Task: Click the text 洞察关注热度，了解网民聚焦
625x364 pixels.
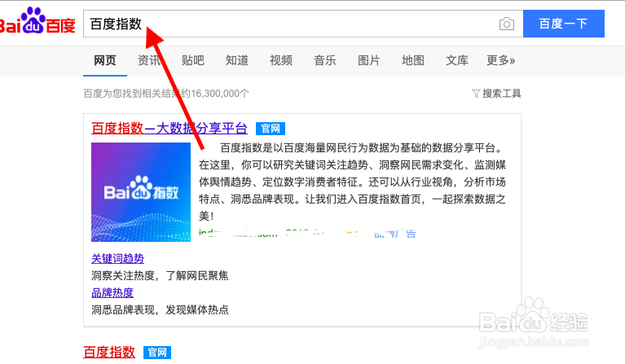Action: pyautogui.click(x=160, y=275)
